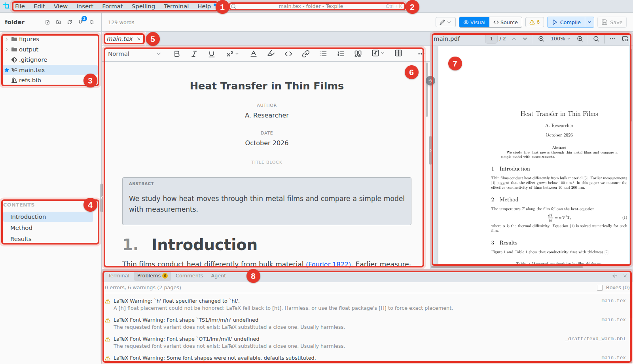Open the Agent panel tab
Image resolution: width=633 pixels, height=364 pixels.
click(218, 276)
